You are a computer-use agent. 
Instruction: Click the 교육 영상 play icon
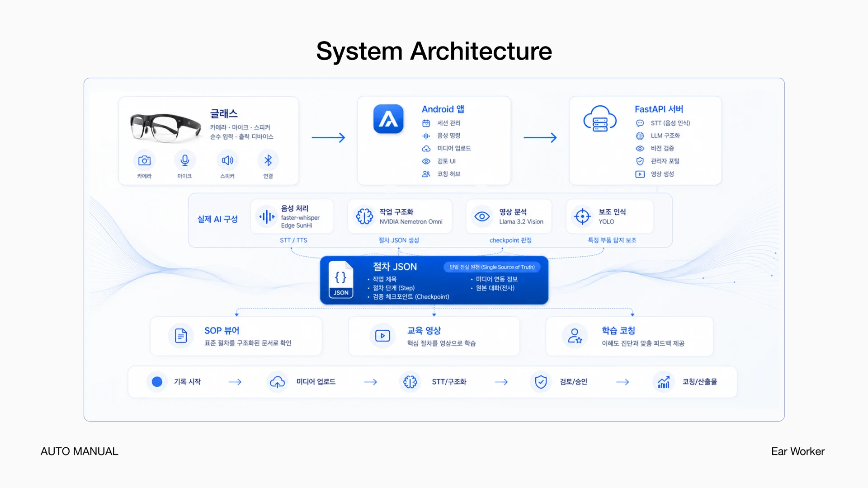point(382,336)
